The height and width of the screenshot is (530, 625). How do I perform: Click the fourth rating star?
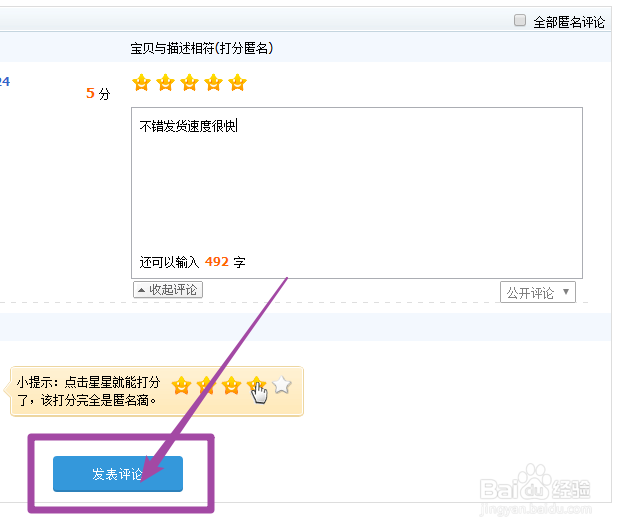tap(214, 83)
